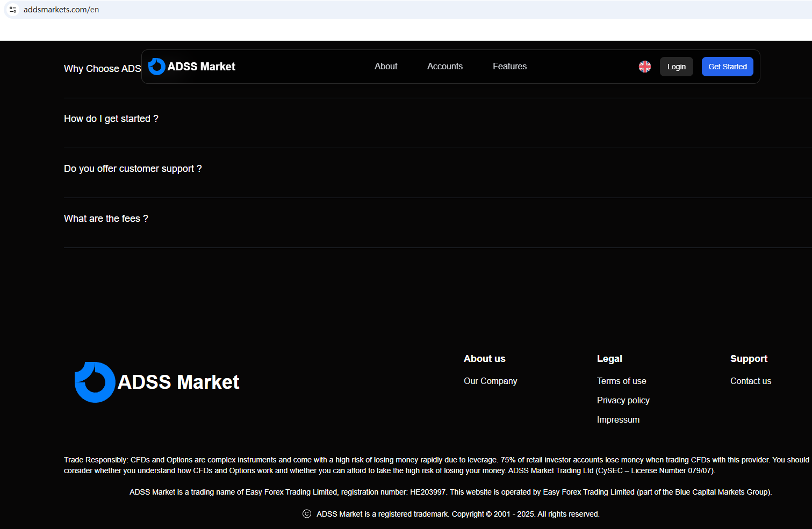Image resolution: width=812 pixels, height=529 pixels.
Task: Open the Our Company footer link
Action: 491,381
